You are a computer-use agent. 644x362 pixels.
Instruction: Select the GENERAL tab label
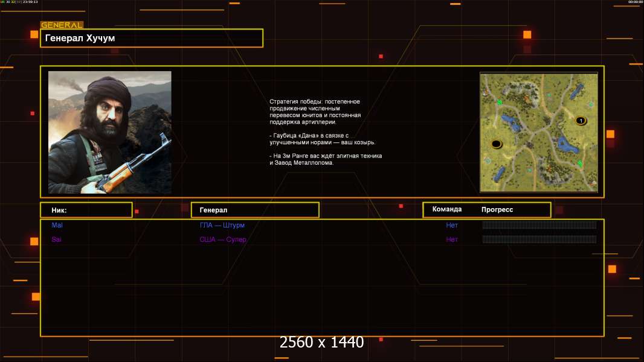click(x=62, y=25)
